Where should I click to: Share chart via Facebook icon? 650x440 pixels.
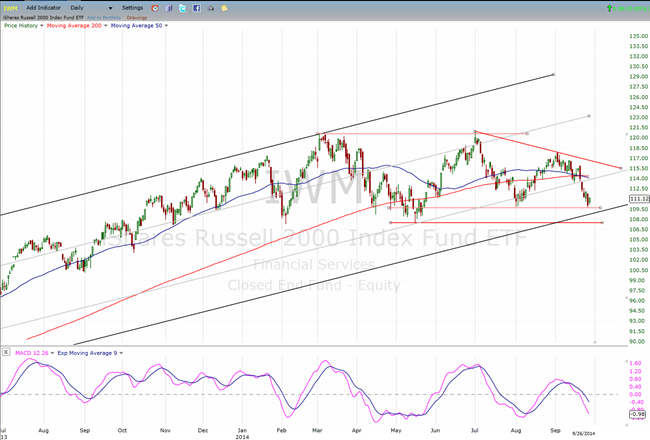(196, 8)
